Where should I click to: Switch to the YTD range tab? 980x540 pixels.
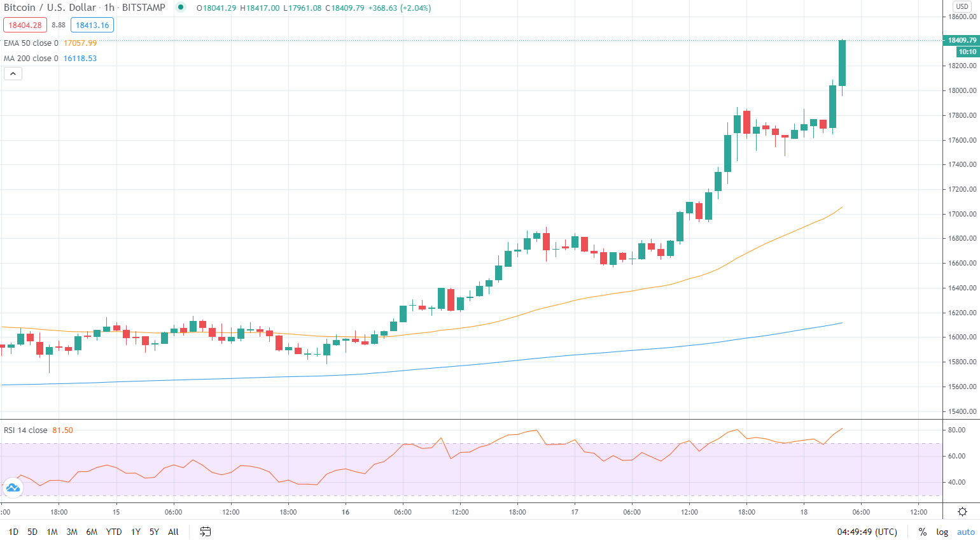(x=113, y=532)
